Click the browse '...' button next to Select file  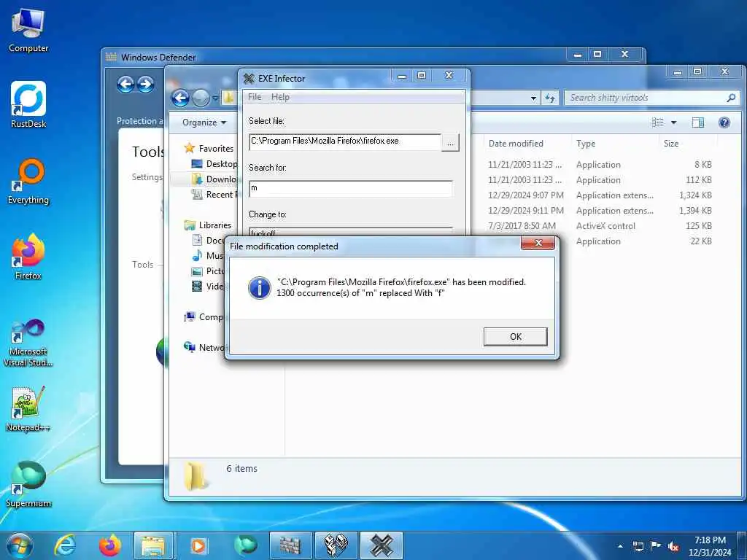450,142
